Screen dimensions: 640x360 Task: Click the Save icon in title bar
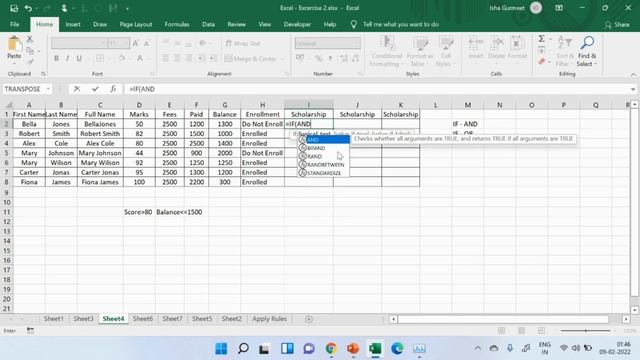coord(14,8)
